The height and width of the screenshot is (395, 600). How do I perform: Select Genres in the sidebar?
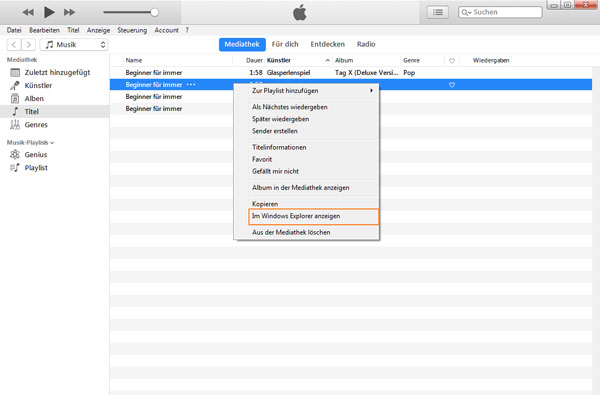[55, 124]
